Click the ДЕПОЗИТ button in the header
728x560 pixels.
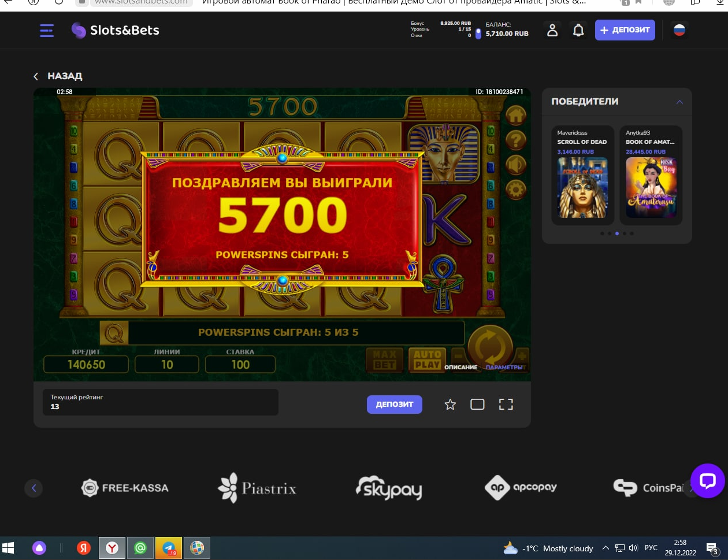pos(625,30)
